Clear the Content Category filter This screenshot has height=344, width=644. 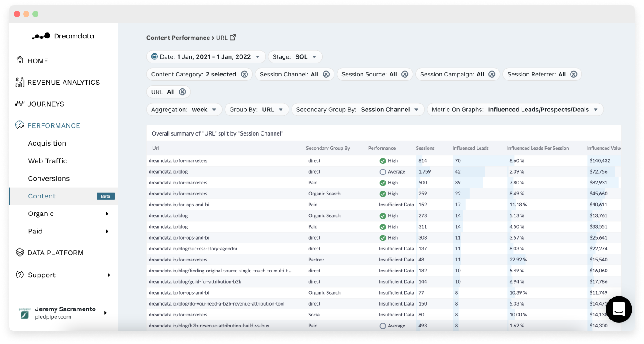coord(244,74)
